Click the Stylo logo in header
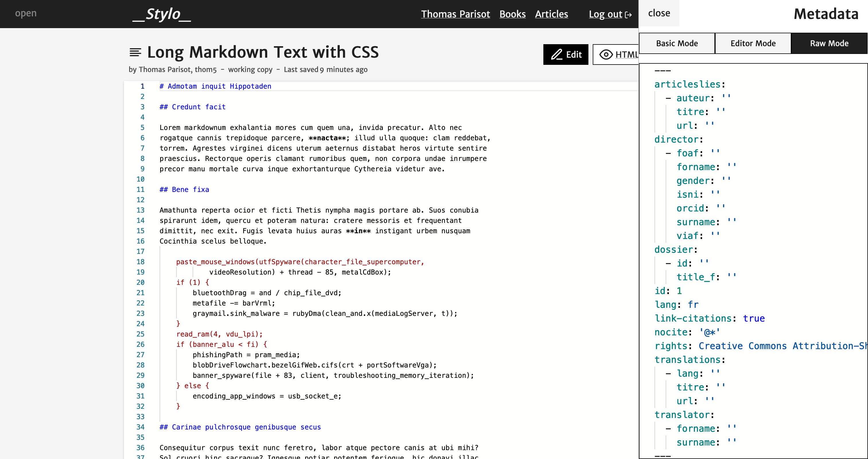The width and height of the screenshot is (868, 459). (x=162, y=14)
